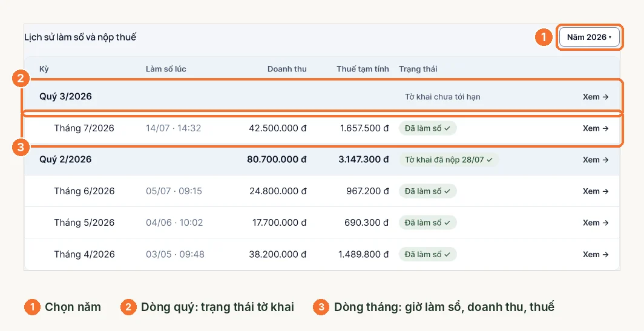Click Xem link for Quý 3/2026
644x331 pixels.
(x=596, y=97)
